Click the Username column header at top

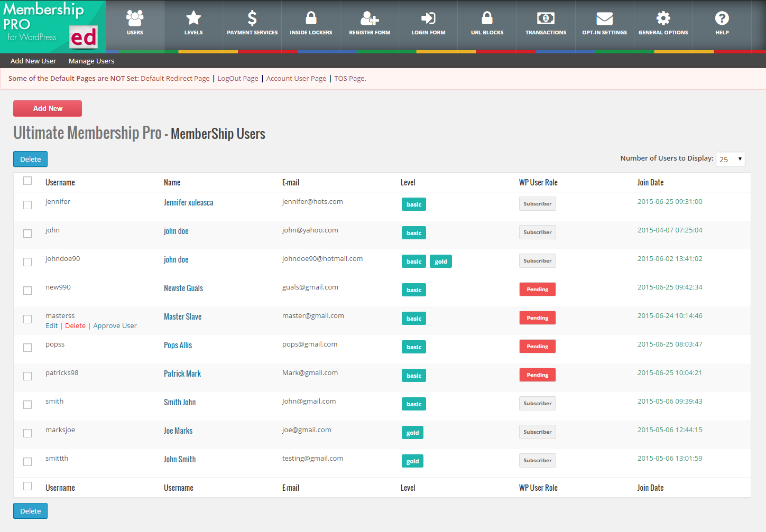pyautogui.click(x=60, y=183)
